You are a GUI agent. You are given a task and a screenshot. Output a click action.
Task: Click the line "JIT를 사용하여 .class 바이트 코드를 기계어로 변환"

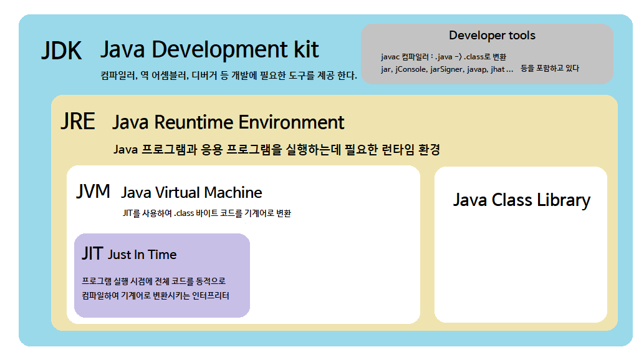[x=206, y=213]
